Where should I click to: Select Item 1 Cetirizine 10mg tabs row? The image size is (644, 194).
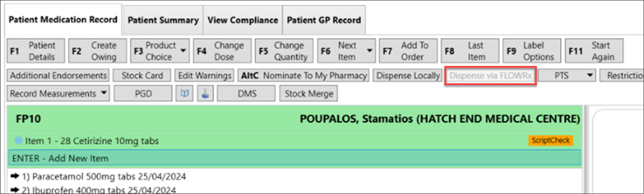point(294,141)
